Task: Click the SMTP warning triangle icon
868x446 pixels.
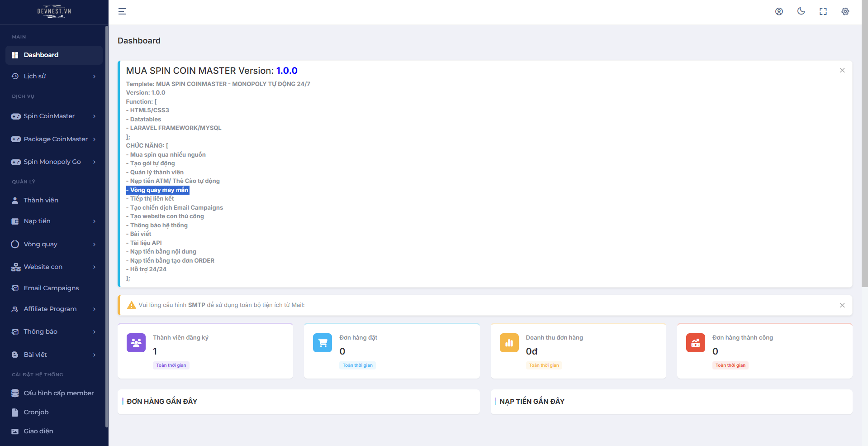Action: (x=132, y=305)
